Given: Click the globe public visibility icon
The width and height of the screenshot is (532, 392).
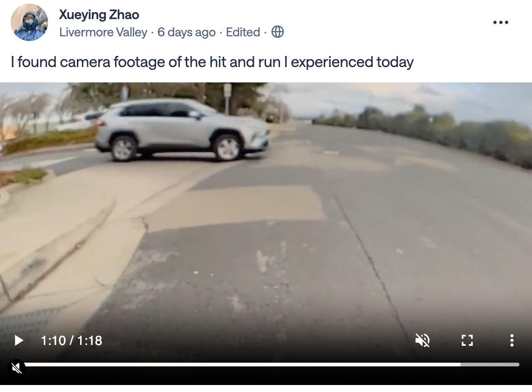Looking at the screenshot, I should [x=278, y=32].
